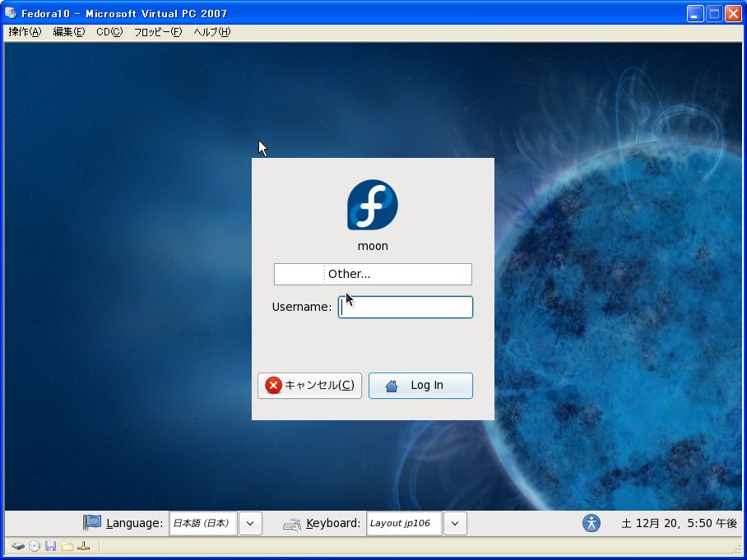
Task: Open the accessibility preferences icon
Action: pos(592,523)
